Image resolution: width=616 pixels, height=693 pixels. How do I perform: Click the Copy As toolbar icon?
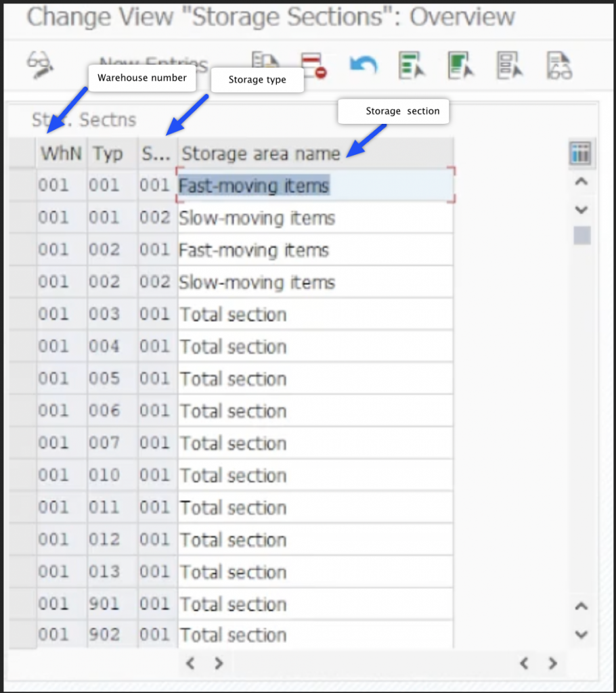pyautogui.click(x=265, y=65)
